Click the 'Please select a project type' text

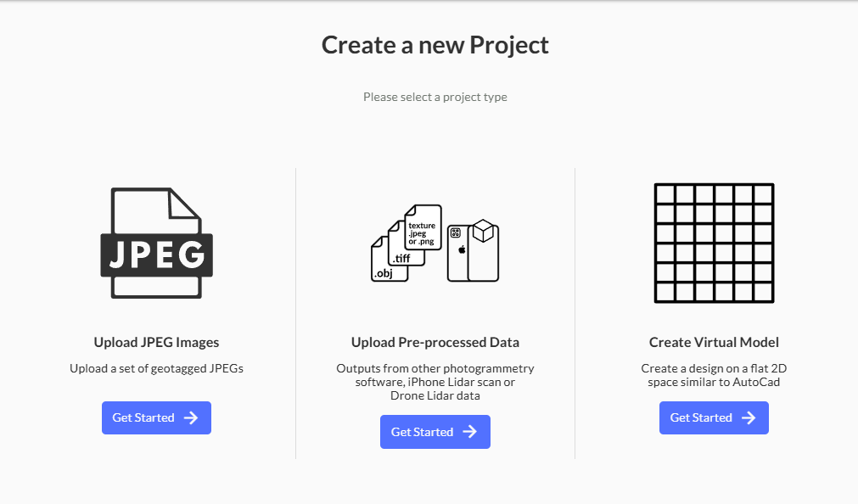[x=435, y=97]
